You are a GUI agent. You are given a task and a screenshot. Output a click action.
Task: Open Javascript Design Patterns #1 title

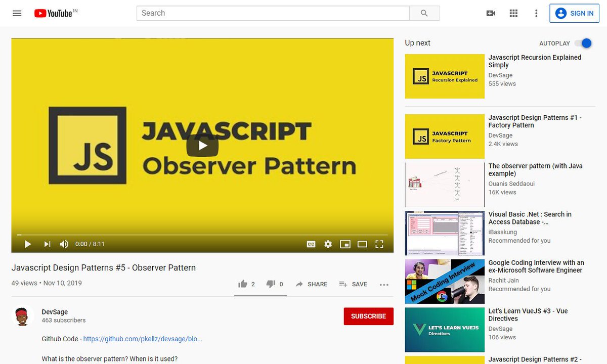pyautogui.click(x=535, y=121)
